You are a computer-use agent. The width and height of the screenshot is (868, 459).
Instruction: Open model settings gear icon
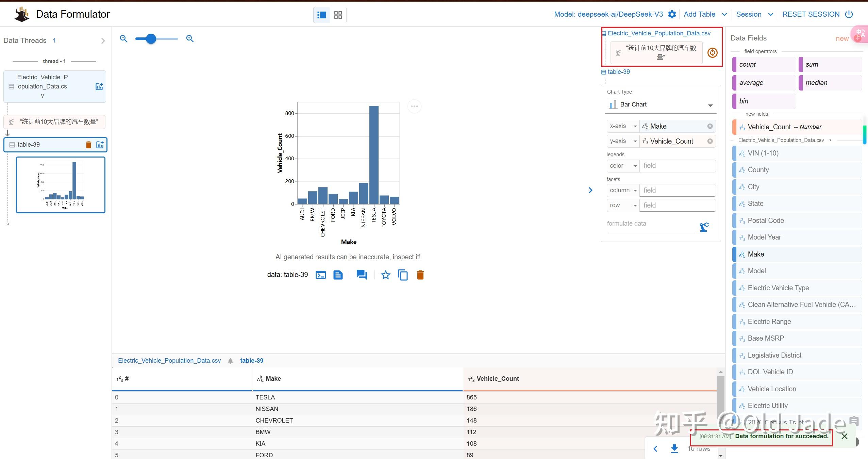pyautogui.click(x=672, y=14)
